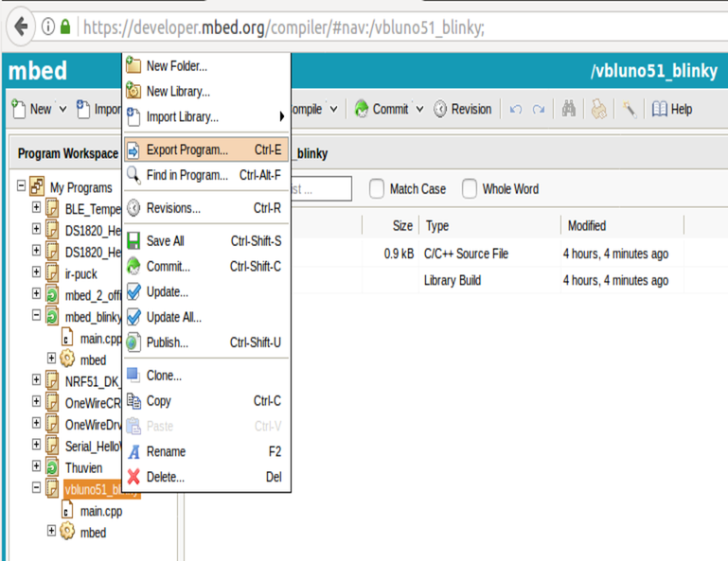
Task: Choose New Library from the context menu
Action: pyautogui.click(x=206, y=92)
